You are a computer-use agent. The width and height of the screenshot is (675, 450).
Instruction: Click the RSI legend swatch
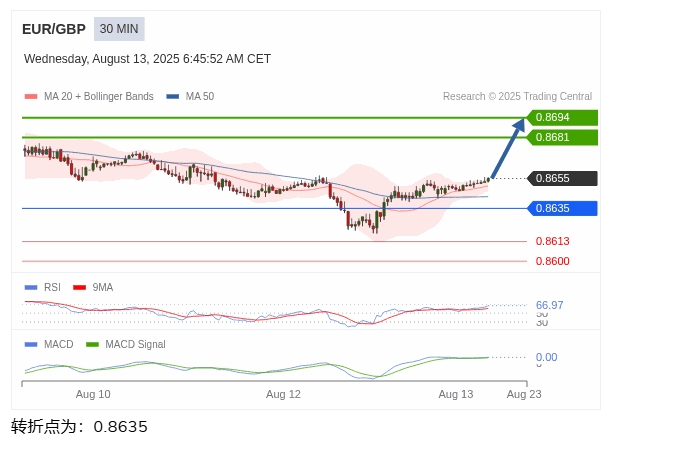31,287
